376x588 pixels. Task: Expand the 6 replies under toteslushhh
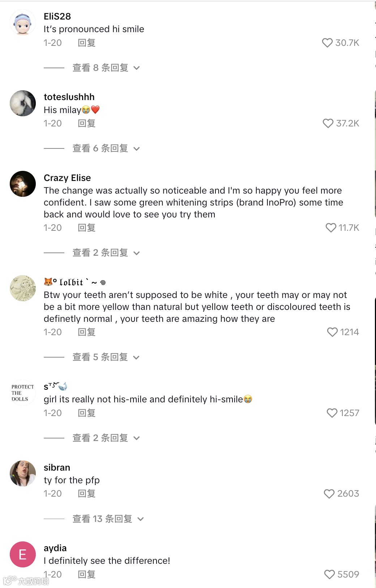point(106,148)
